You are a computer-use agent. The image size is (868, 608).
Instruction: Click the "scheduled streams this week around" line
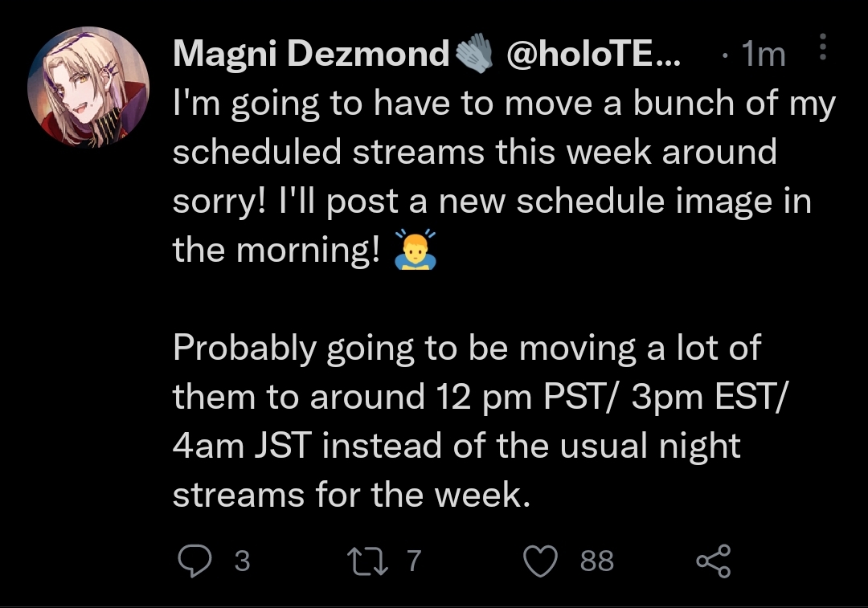(x=475, y=153)
